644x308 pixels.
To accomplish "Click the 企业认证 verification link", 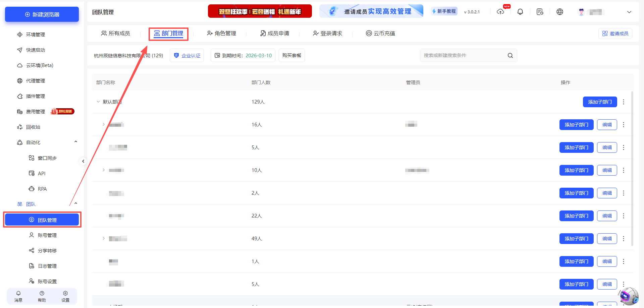I will click(186, 55).
